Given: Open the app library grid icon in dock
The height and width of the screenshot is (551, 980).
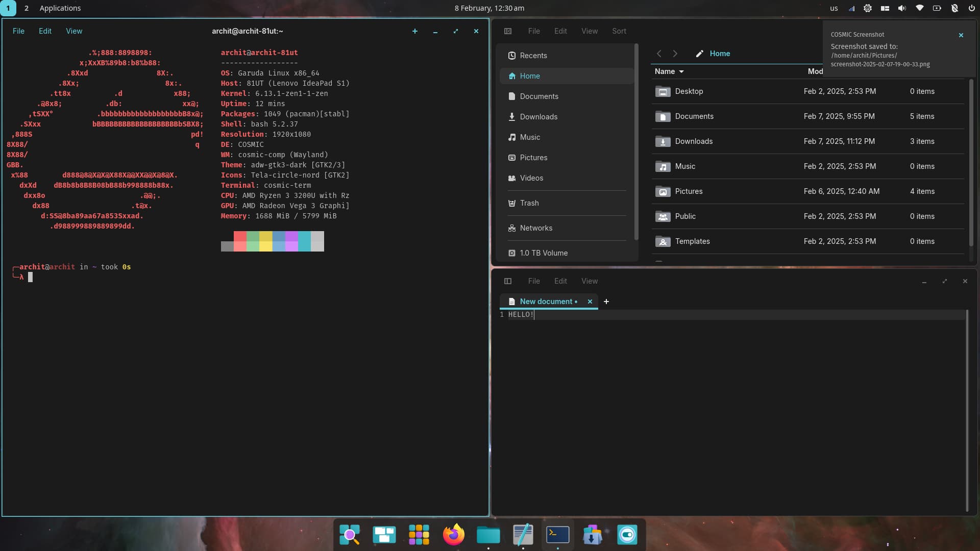Looking at the screenshot, I should coord(419,535).
